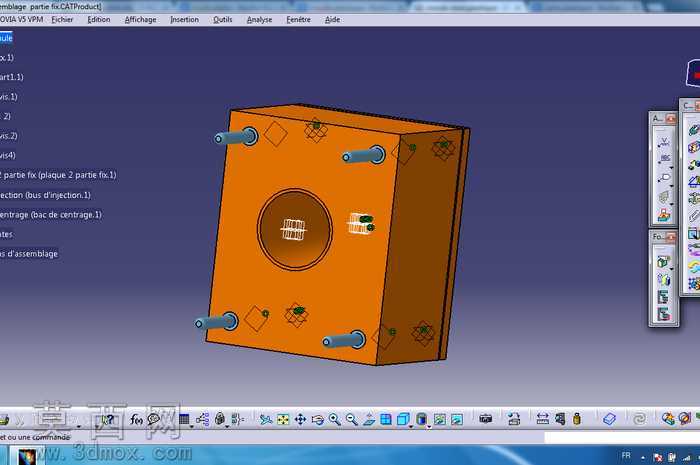Click the apply material icon
The height and width of the screenshot is (465, 700).
[x=668, y=419]
